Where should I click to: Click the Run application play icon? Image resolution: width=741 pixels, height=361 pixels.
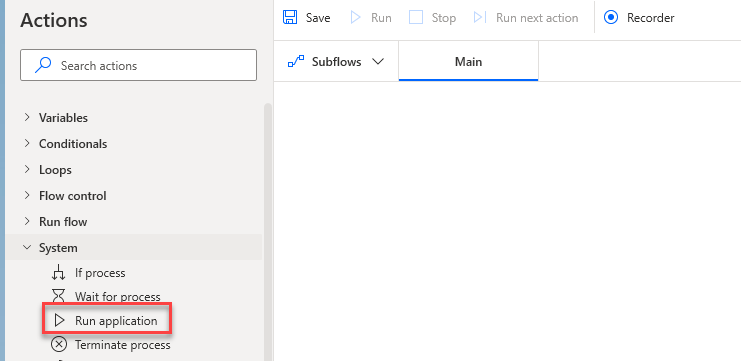click(59, 320)
